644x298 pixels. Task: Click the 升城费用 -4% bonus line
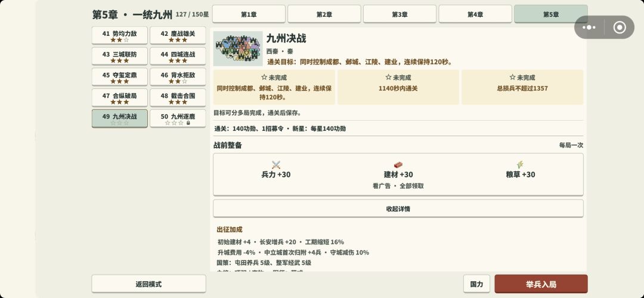click(293, 252)
